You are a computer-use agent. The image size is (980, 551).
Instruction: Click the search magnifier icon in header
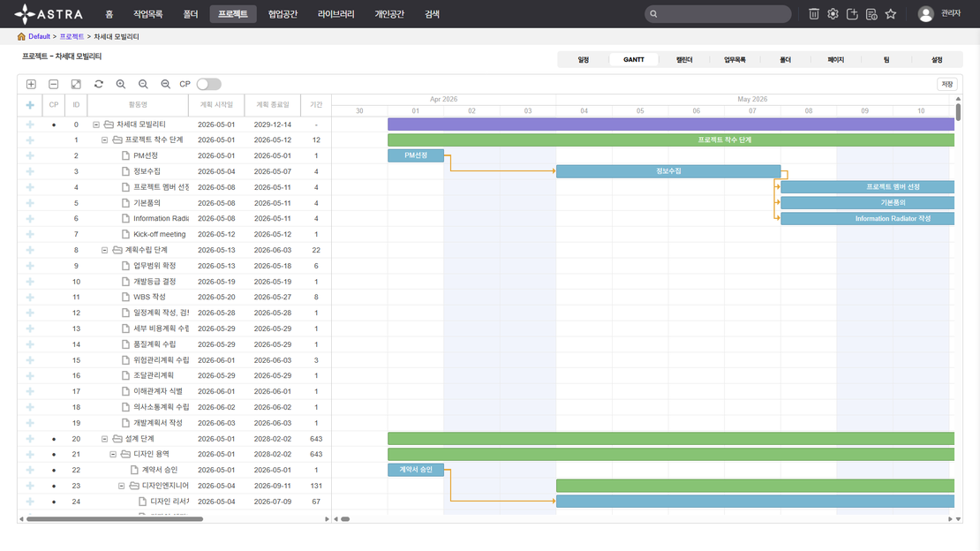click(x=653, y=14)
